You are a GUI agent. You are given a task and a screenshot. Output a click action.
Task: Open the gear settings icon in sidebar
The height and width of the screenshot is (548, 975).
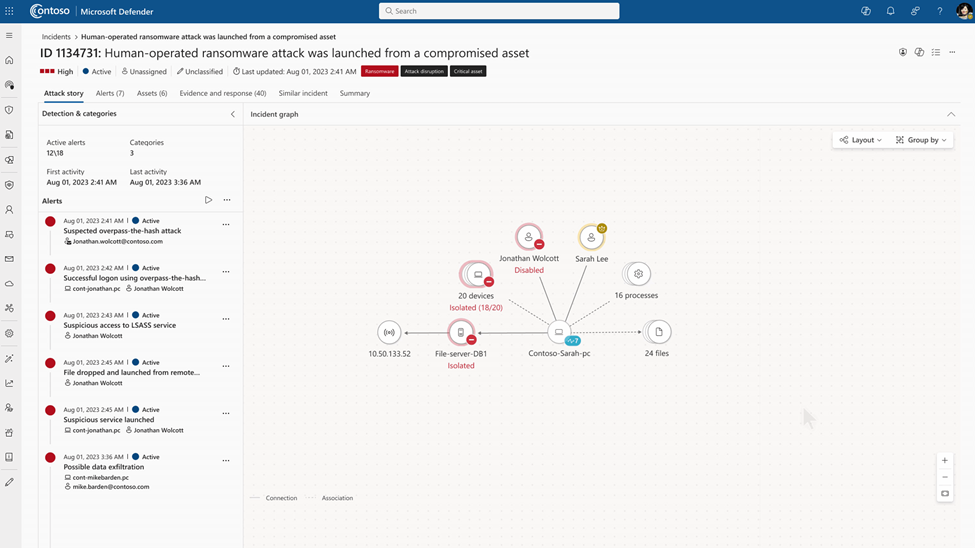[x=9, y=333]
